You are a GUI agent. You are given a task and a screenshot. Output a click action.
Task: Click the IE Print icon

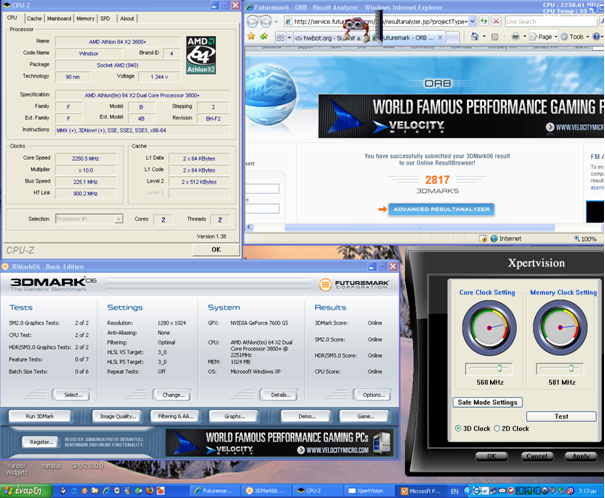click(515, 37)
